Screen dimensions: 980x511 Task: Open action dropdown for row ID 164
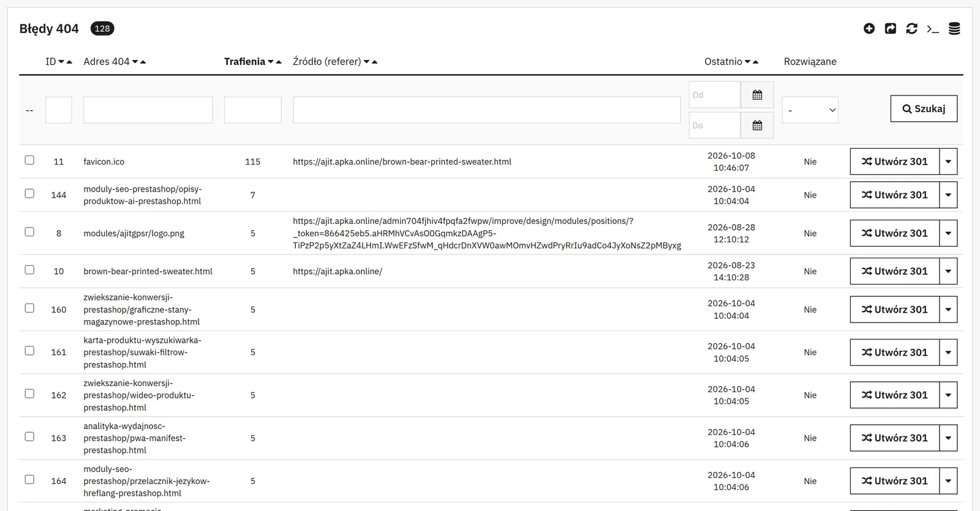[948, 481]
